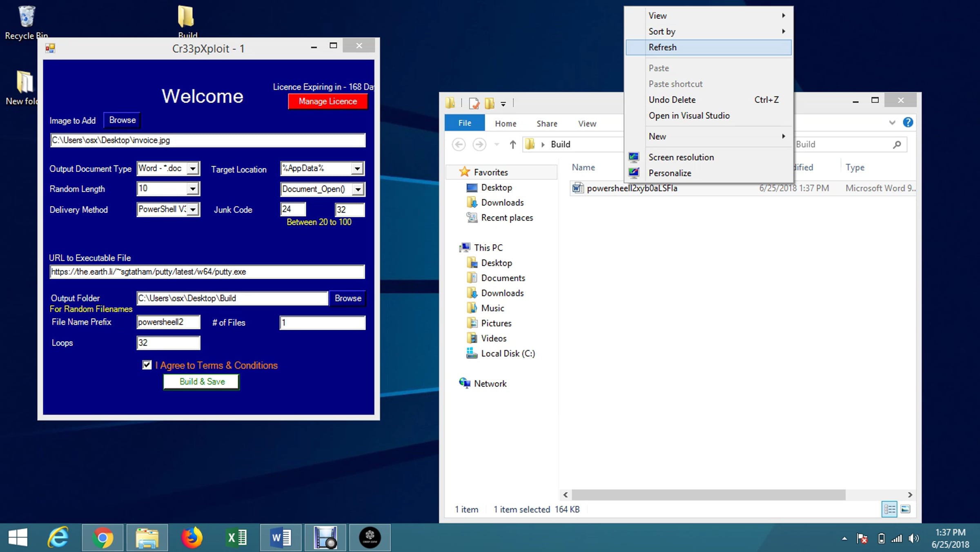The image size is (980, 552).
Task: Select the Home tab in Explorer ribbon
Action: click(506, 123)
